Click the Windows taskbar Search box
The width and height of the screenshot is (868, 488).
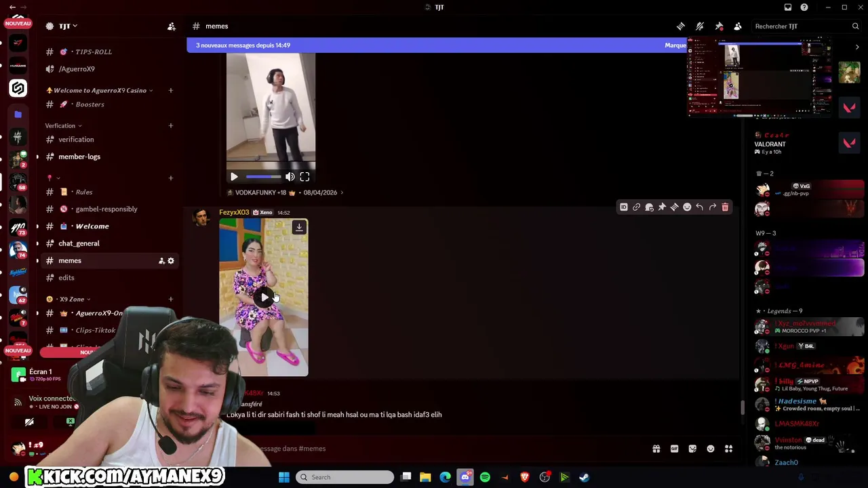click(x=346, y=477)
